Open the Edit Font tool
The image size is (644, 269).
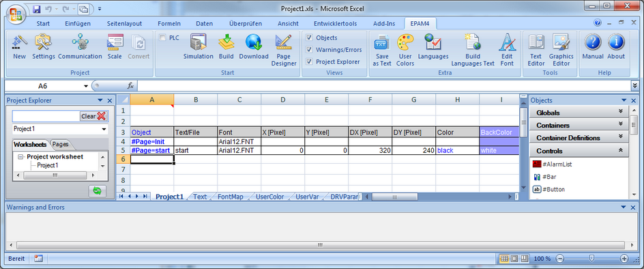pyautogui.click(x=507, y=42)
